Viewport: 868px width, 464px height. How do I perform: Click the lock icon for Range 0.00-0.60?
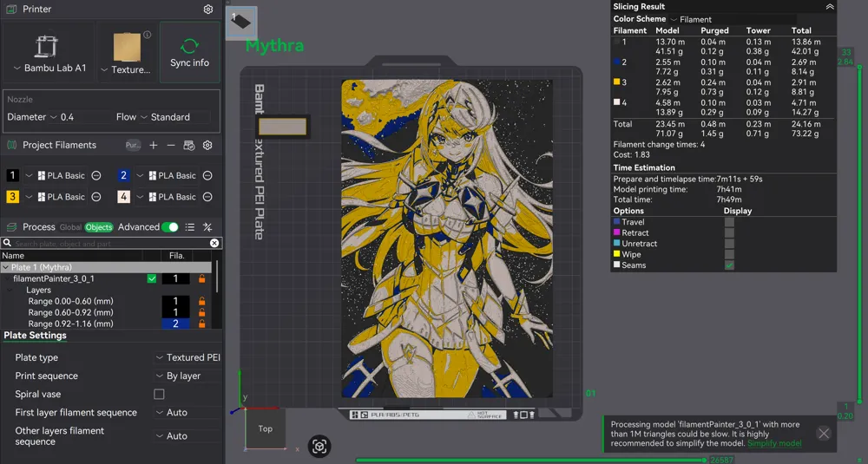[x=202, y=302]
